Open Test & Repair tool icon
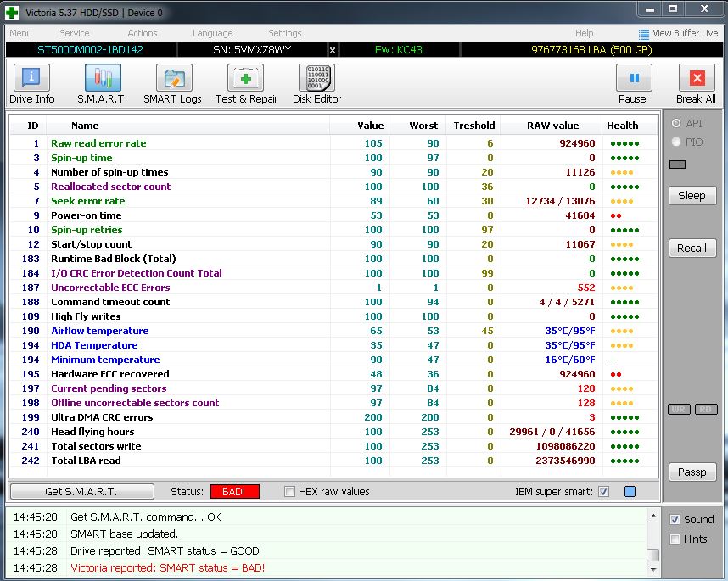Image resolution: width=728 pixels, height=581 pixels. [x=245, y=77]
